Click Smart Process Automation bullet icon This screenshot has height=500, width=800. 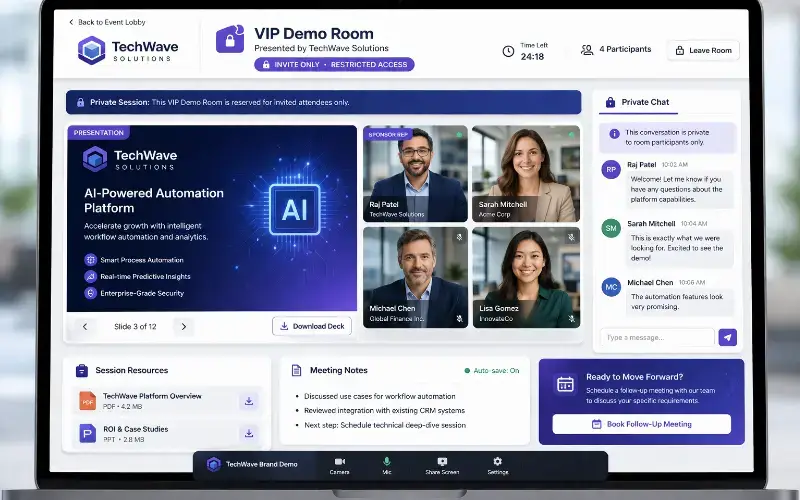pos(90,260)
